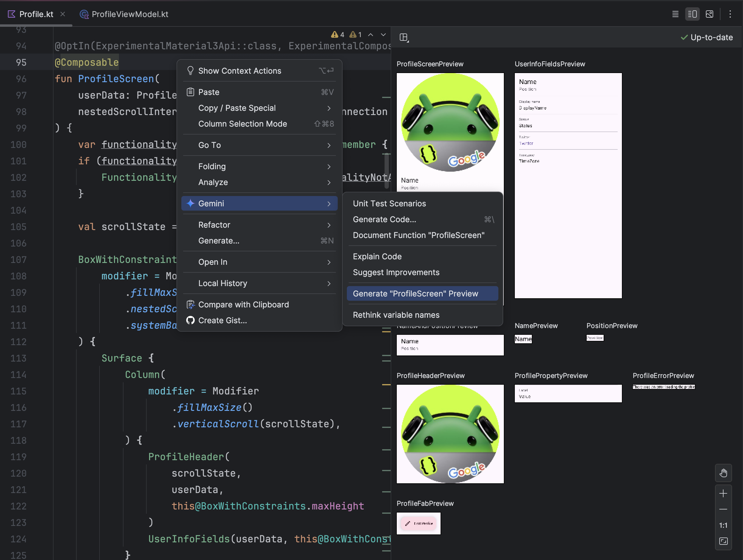Image resolution: width=743 pixels, height=560 pixels.
Task: Click the split editor icon
Action: click(x=692, y=13)
